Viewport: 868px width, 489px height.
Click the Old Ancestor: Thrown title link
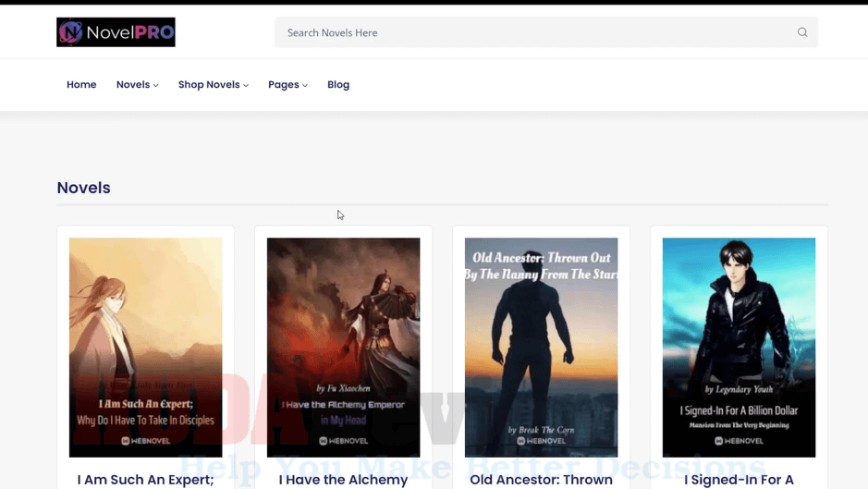[541, 480]
